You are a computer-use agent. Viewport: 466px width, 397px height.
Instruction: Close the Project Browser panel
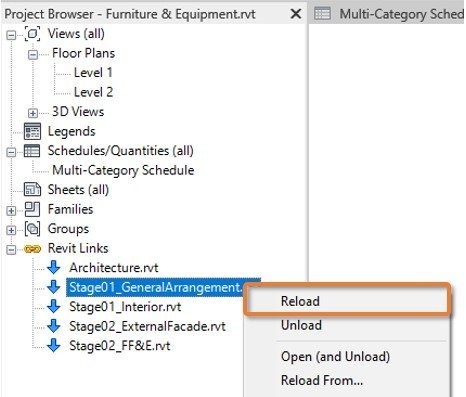coord(296,14)
